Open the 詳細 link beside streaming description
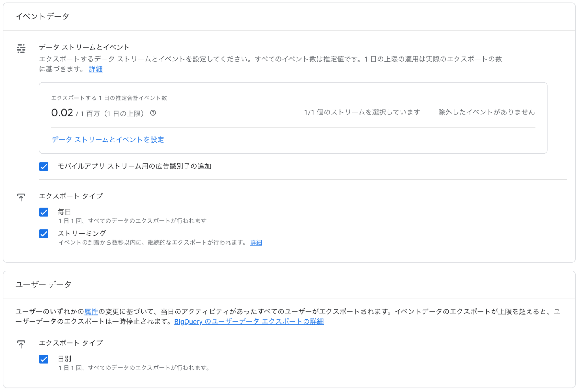 [256, 243]
